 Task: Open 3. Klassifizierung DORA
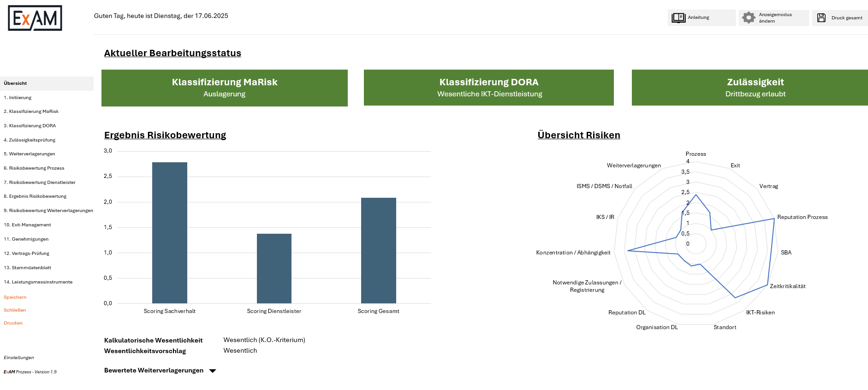tap(30, 126)
